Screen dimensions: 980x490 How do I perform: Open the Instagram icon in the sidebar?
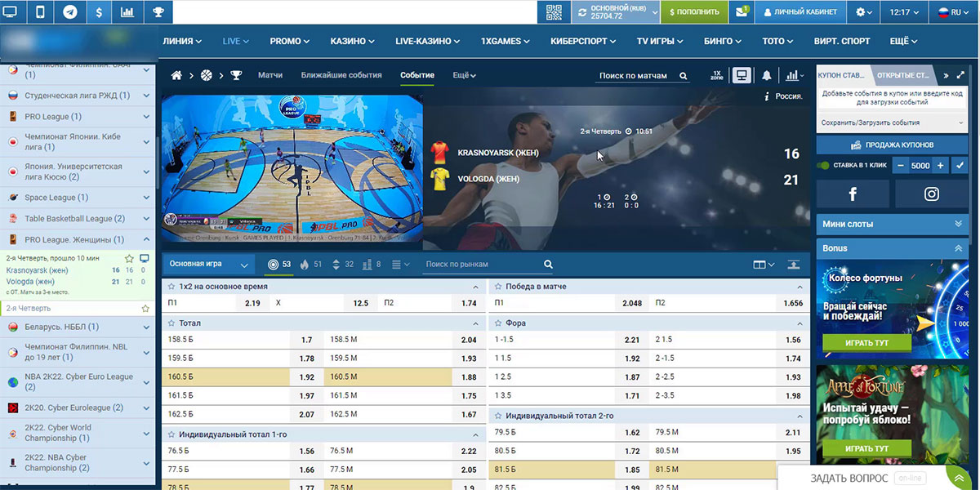931,194
